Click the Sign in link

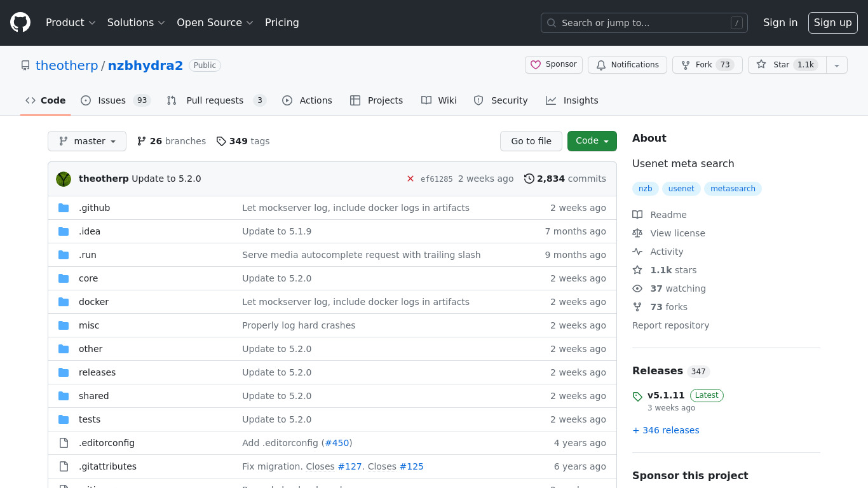[x=780, y=22]
